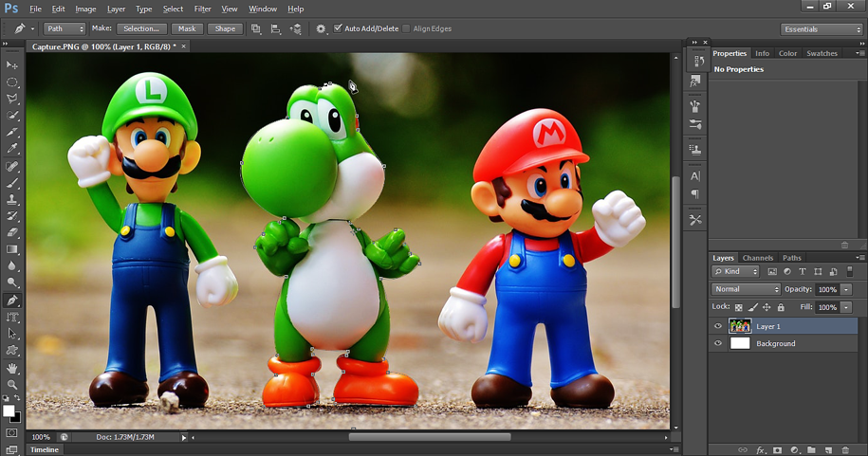Select the Dodge tool
Image resolution: width=868 pixels, height=456 pixels.
(11, 283)
